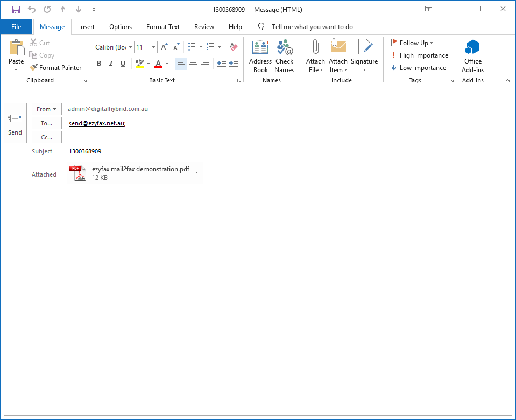This screenshot has width=516, height=420.
Task: Go to the previous item using the up arrow
Action: 63,10
